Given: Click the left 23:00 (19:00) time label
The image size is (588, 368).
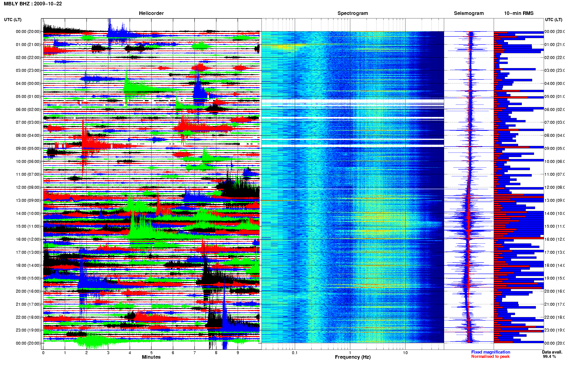Looking at the screenshot, I should click(28, 330).
